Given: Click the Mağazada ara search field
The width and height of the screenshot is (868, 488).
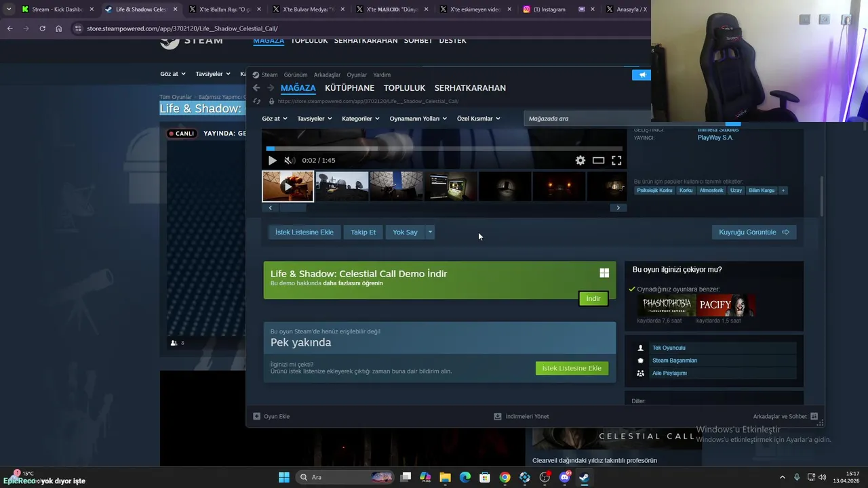Looking at the screenshot, I should coord(587,119).
